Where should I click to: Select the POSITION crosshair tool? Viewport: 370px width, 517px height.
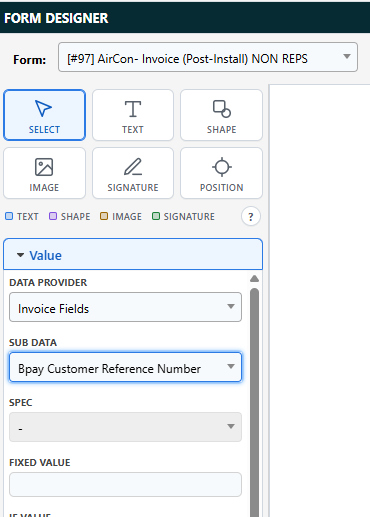(x=221, y=173)
